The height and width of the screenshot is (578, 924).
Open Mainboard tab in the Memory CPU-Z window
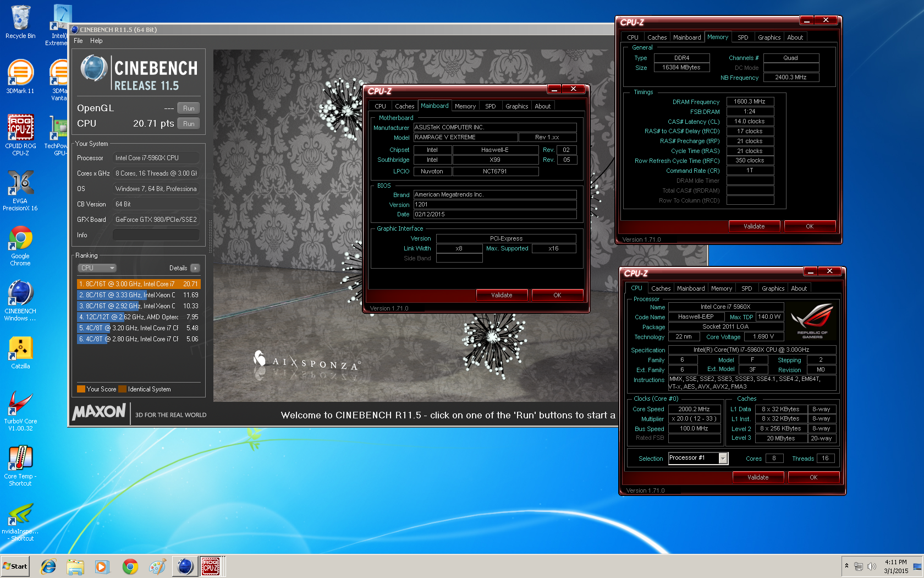[x=687, y=37]
